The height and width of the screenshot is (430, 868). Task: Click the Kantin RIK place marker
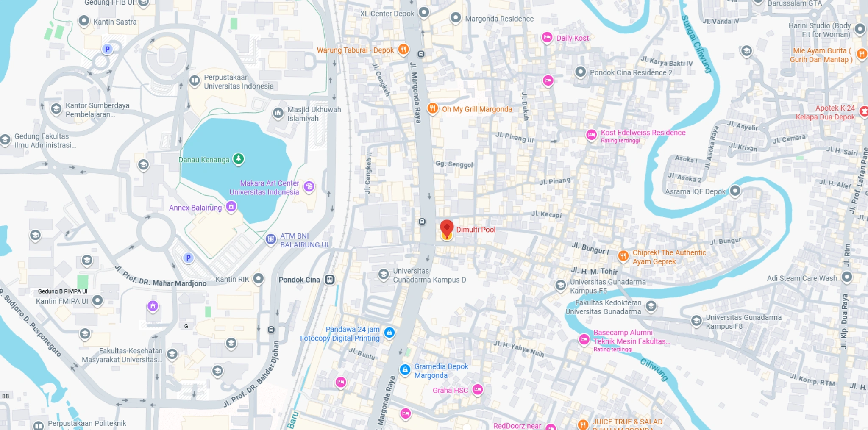259,279
